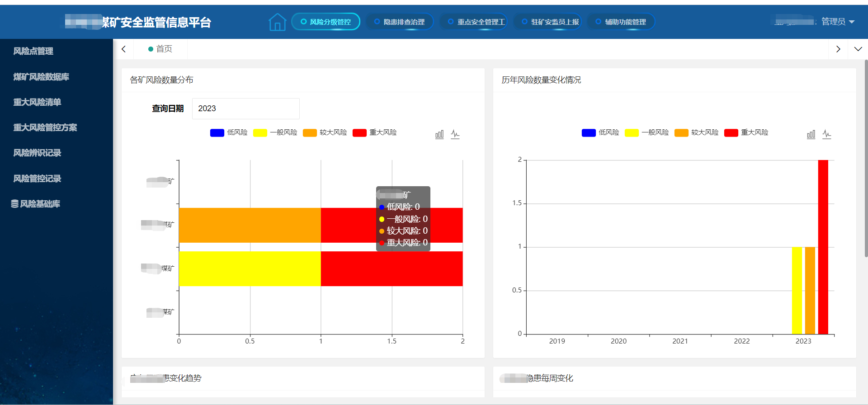This screenshot has width=868, height=405.
Task: Click the yellow 一般风险 horizontal bar
Action: click(x=250, y=268)
